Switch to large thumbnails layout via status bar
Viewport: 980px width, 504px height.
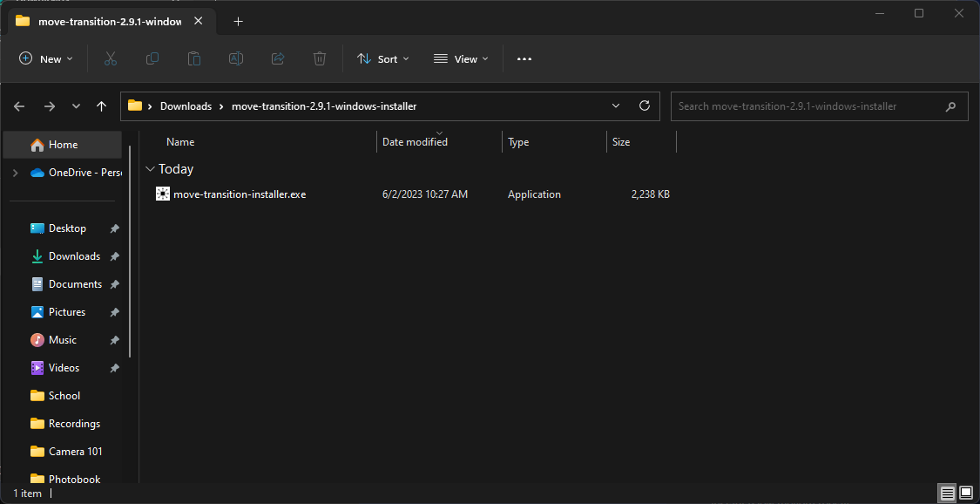(x=967, y=494)
